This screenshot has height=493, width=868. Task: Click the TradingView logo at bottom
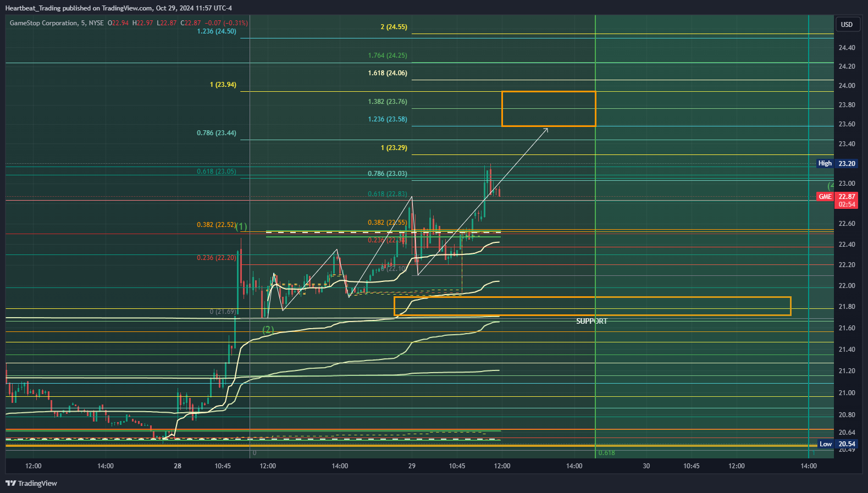tap(31, 483)
